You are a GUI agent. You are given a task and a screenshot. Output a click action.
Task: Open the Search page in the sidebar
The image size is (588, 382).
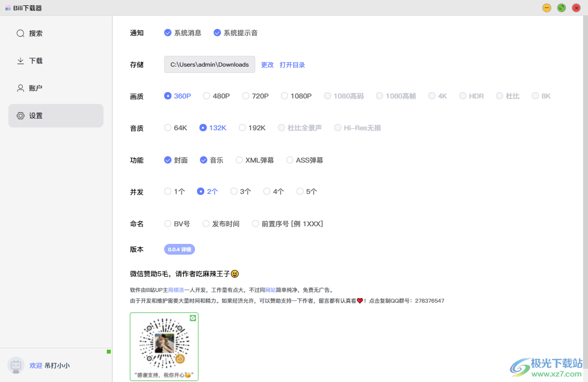tap(56, 33)
